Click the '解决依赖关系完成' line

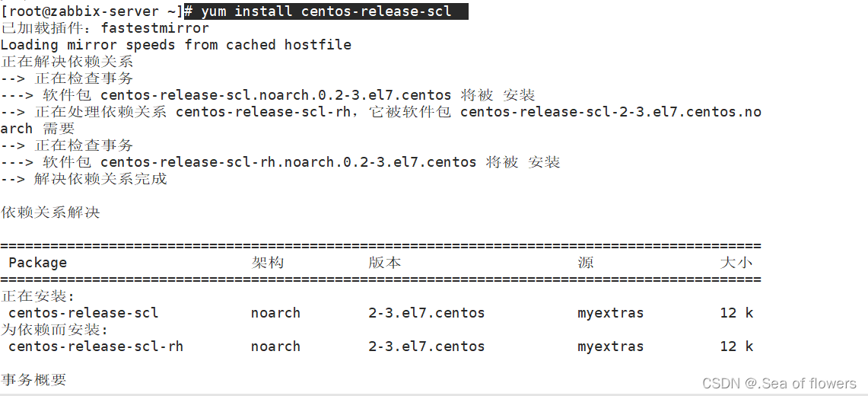(x=100, y=179)
